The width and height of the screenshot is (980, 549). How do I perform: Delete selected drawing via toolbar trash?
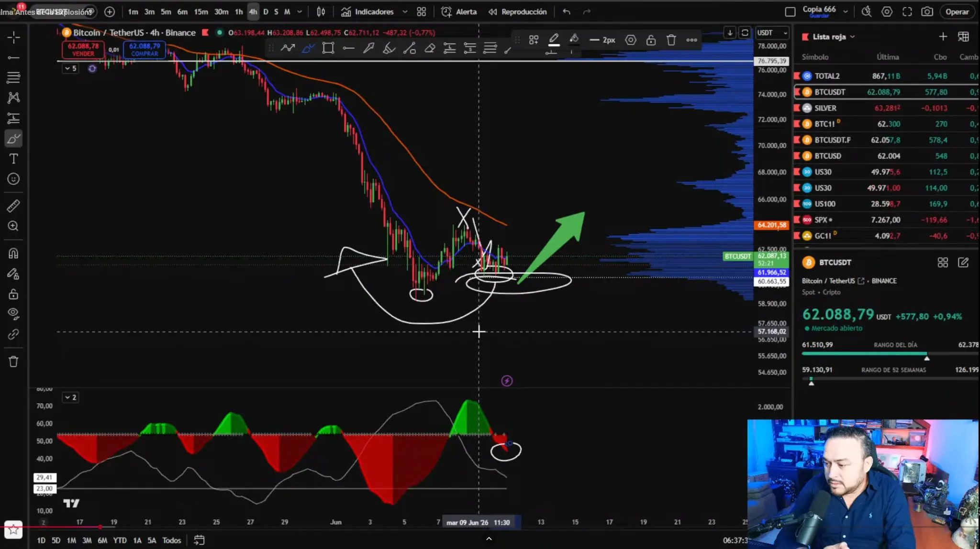tap(671, 40)
